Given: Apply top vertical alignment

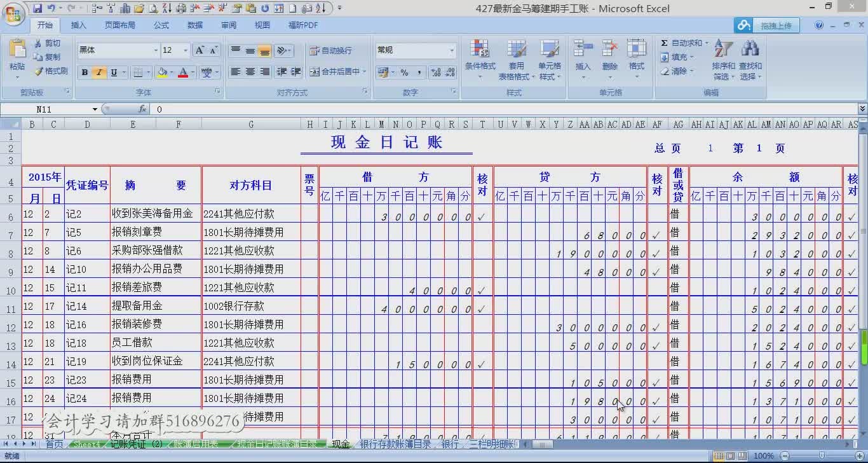Looking at the screenshot, I should click(x=236, y=50).
